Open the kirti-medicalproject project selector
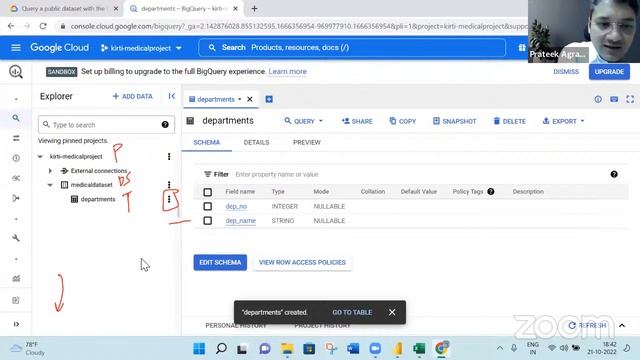The width and height of the screenshot is (640, 360). [x=141, y=48]
